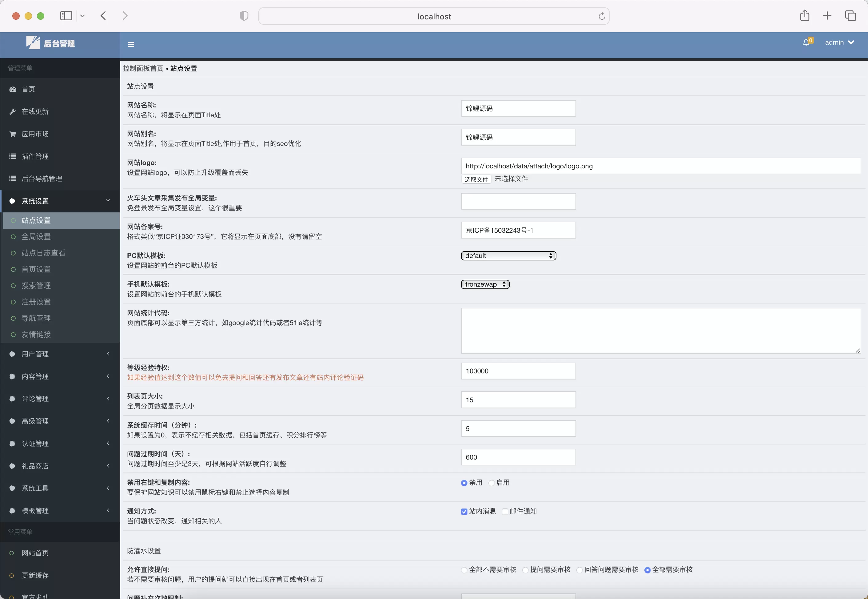868x599 pixels.
Task: Click the privacy shield icon
Action: [244, 16]
